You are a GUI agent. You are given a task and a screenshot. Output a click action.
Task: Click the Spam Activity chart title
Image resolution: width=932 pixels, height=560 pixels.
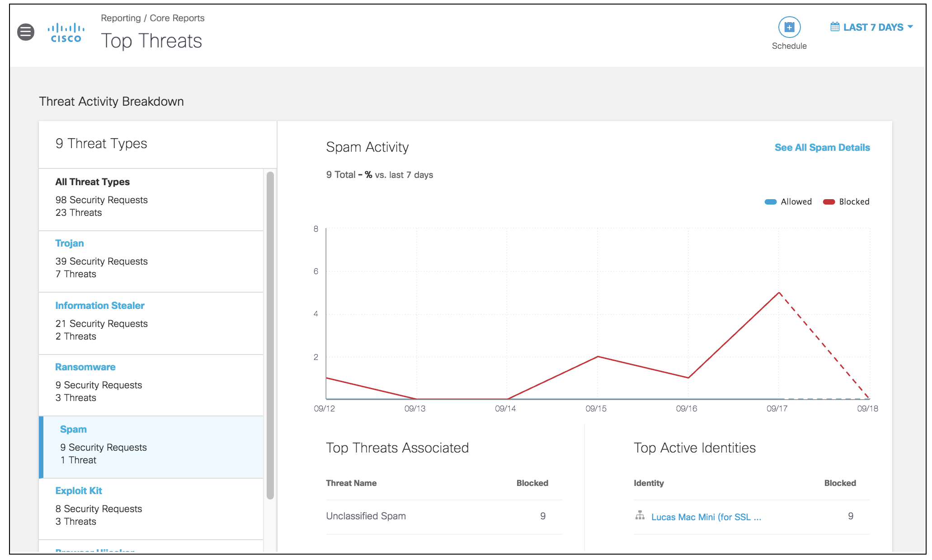pyautogui.click(x=367, y=147)
